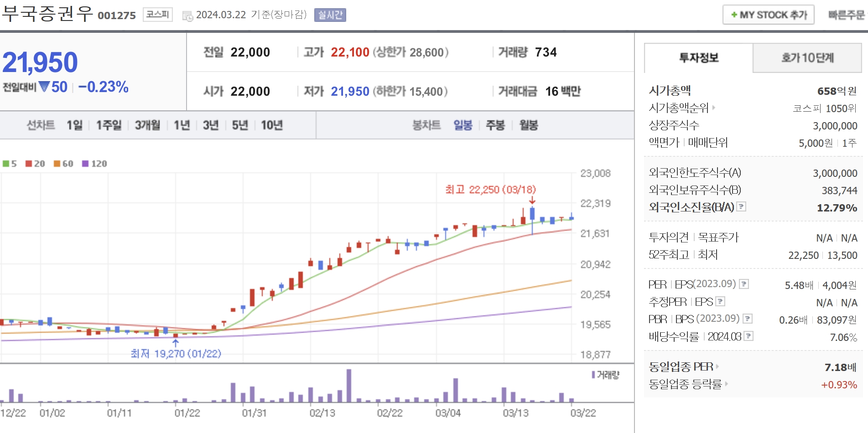
Task: Select the 1년 line chart period
Action: click(x=182, y=125)
